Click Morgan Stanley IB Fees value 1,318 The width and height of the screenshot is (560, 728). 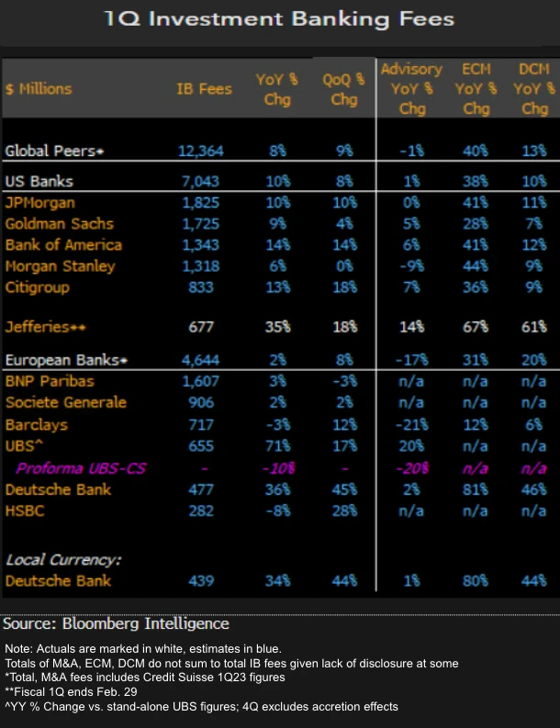click(x=201, y=266)
